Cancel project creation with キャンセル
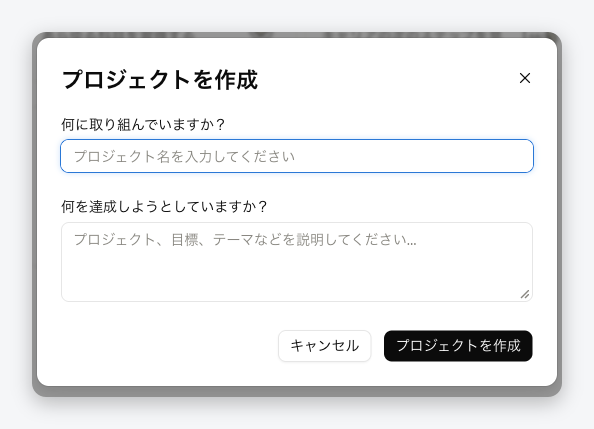 click(x=325, y=346)
